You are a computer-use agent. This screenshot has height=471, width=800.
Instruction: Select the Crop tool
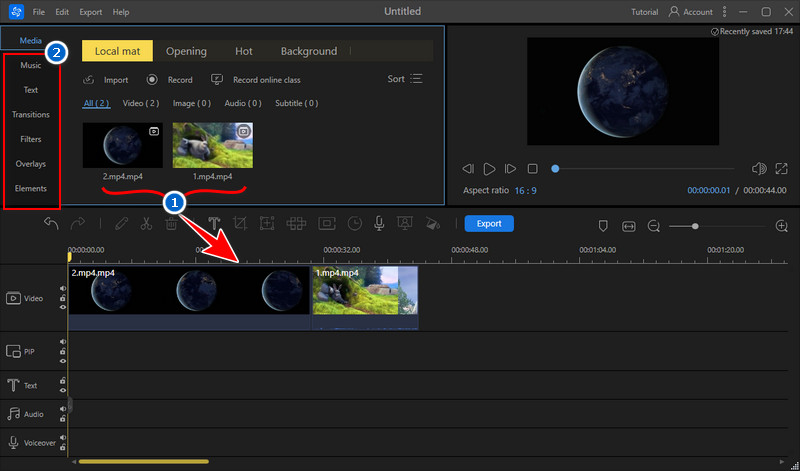[x=240, y=224]
